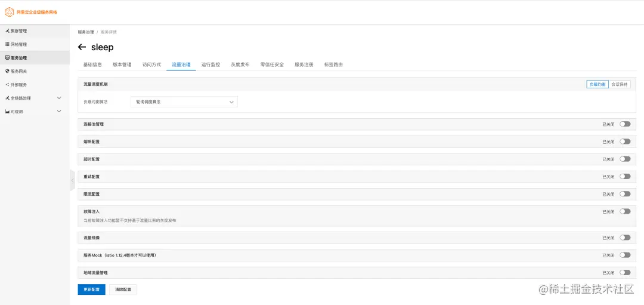This screenshot has width=644, height=305.
Task: Click the 地域流量管理 section heading
Action: (95, 273)
